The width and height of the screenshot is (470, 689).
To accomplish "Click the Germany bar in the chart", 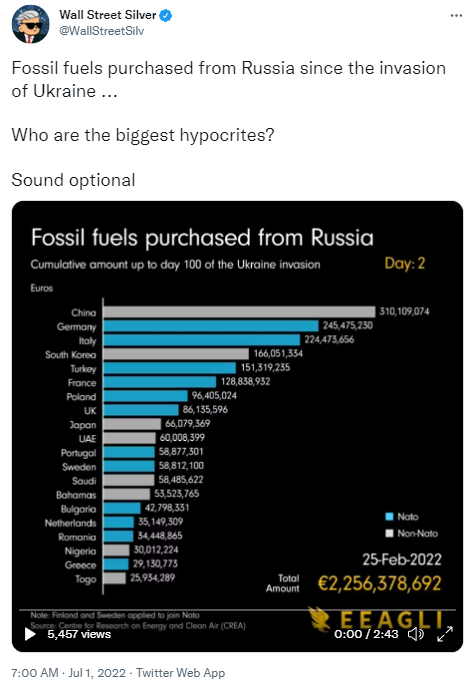I will click(x=211, y=326).
